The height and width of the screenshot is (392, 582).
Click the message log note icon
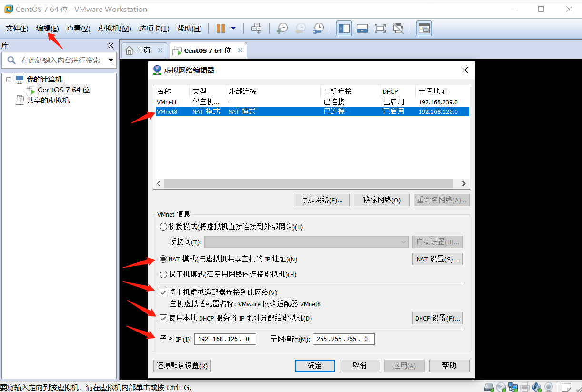click(566, 387)
